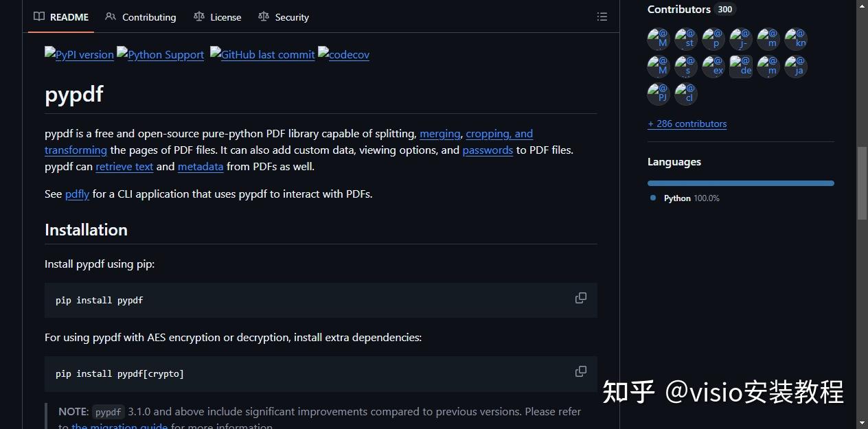Switch to the License tab
Viewport: 868px width, 429px height.
click(x=218, y=17)
